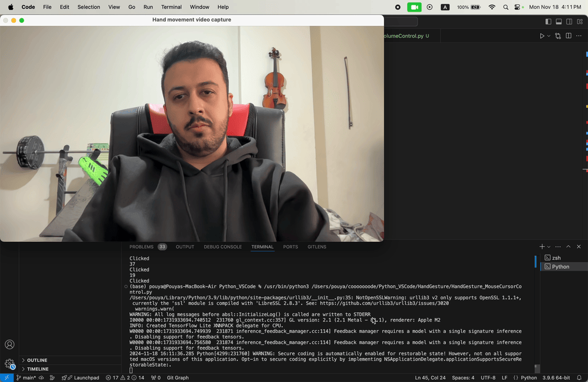Open terminal panel More Actions ellipsis

tap(558, 247)
